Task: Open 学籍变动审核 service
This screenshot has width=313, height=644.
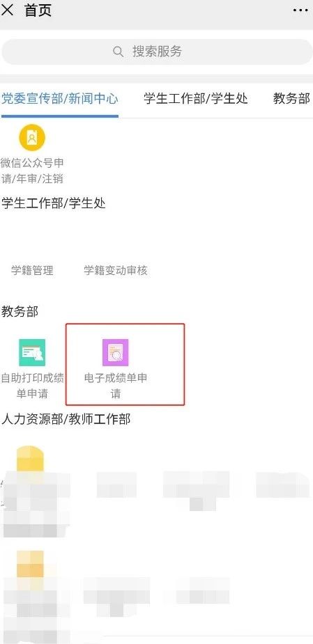Action: coord(116,270)
